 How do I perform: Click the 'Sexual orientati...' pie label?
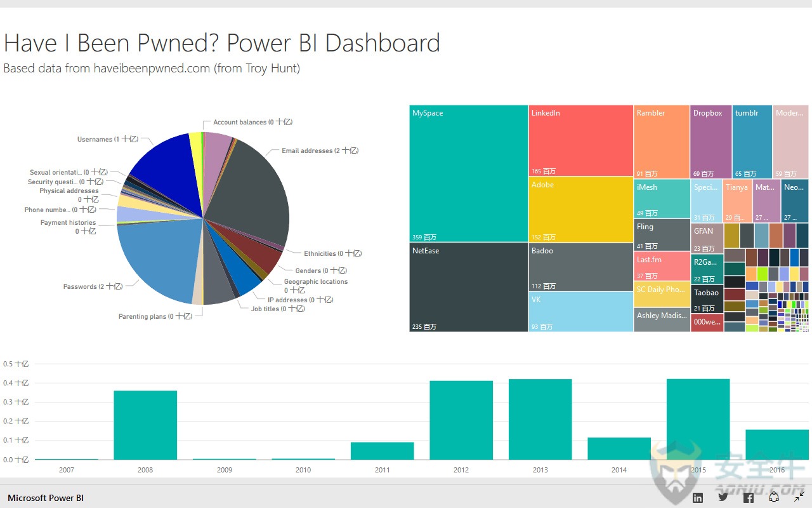coord(69,172)
